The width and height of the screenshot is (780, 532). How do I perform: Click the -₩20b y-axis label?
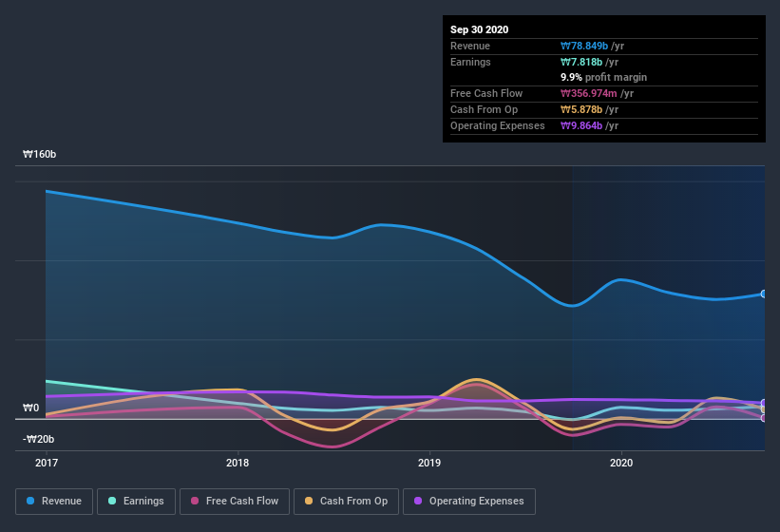(x=38, y=439)
